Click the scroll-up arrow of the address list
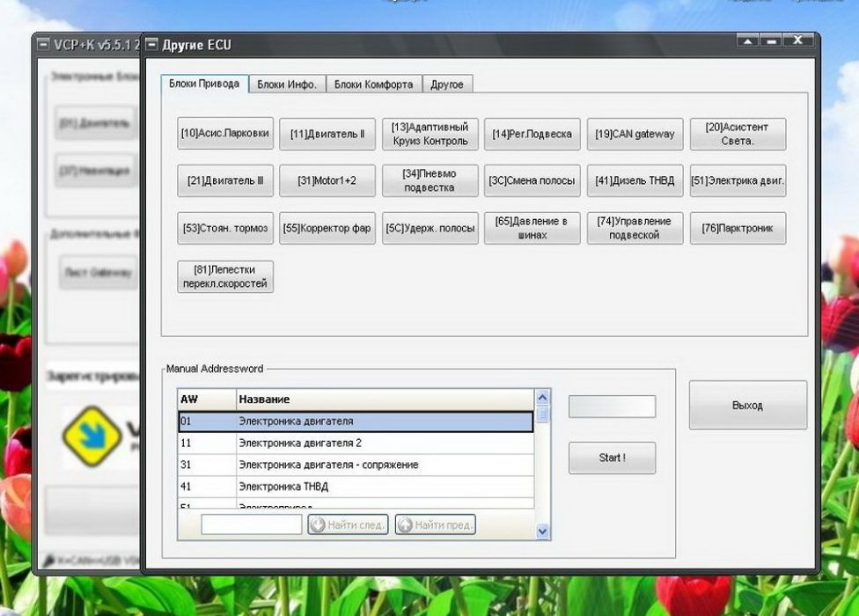Image resolution: width=859 pixels, height=616 pixels. [x=542, y=397]
